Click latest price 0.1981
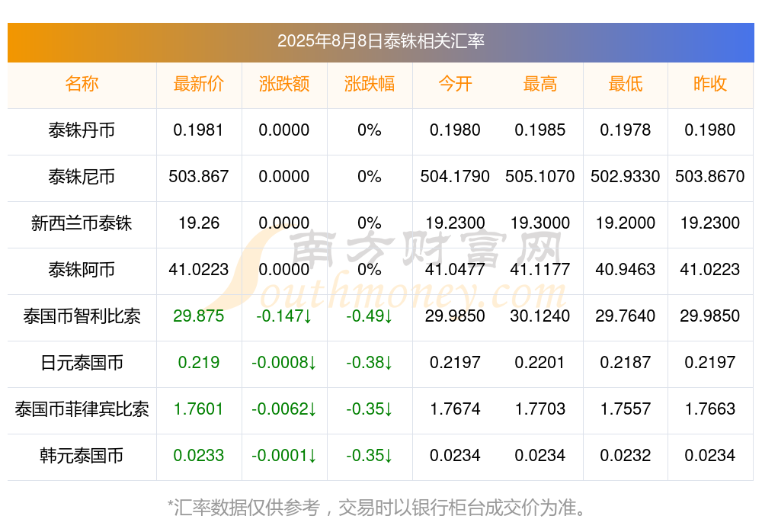The height and width of the screenshot is (532, 762). [199, 130]
